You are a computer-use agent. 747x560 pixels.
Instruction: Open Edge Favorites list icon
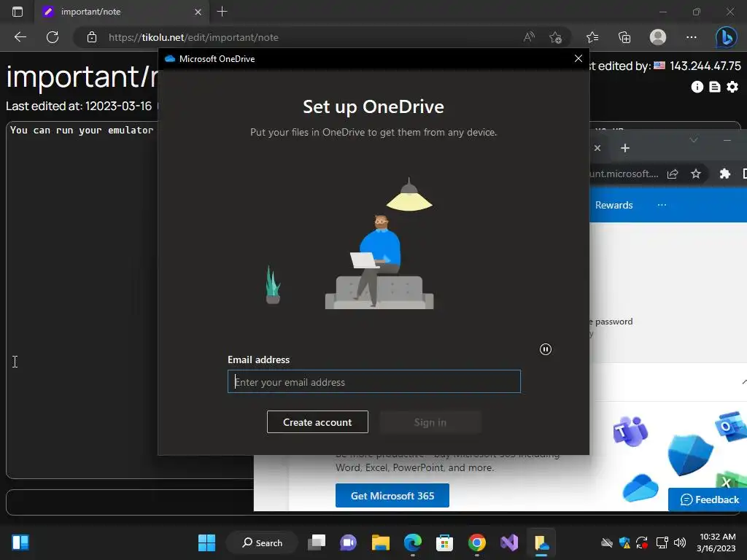click(592, 37)
